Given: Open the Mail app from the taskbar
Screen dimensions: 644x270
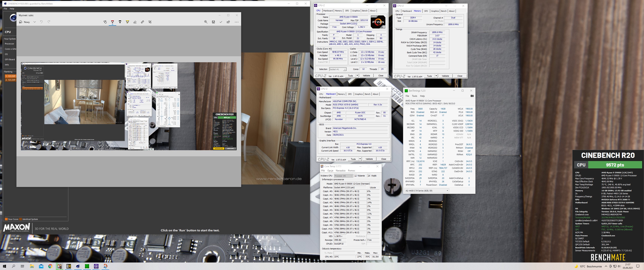Looking at the screenshot, I should tap(41, 266).
